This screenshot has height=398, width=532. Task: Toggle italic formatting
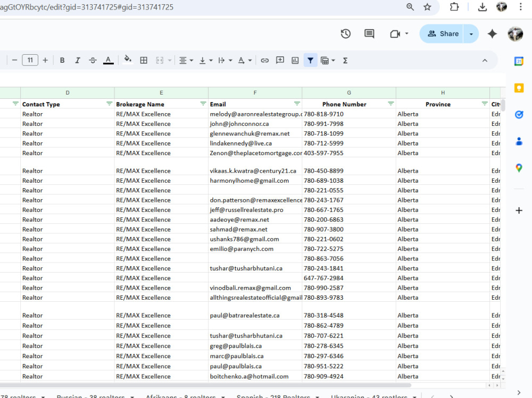77,61
